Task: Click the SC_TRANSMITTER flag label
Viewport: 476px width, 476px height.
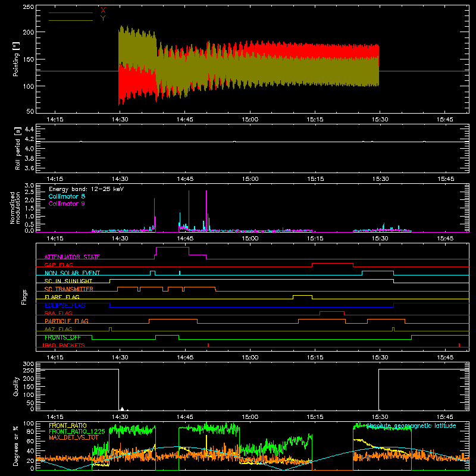Action: click(68, 289)
